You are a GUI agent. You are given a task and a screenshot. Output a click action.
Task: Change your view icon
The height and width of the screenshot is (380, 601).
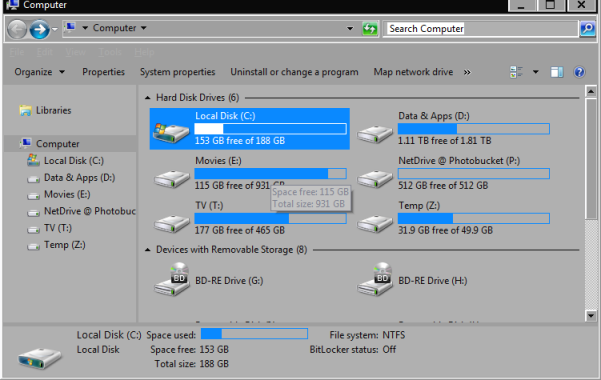[516, 72]
